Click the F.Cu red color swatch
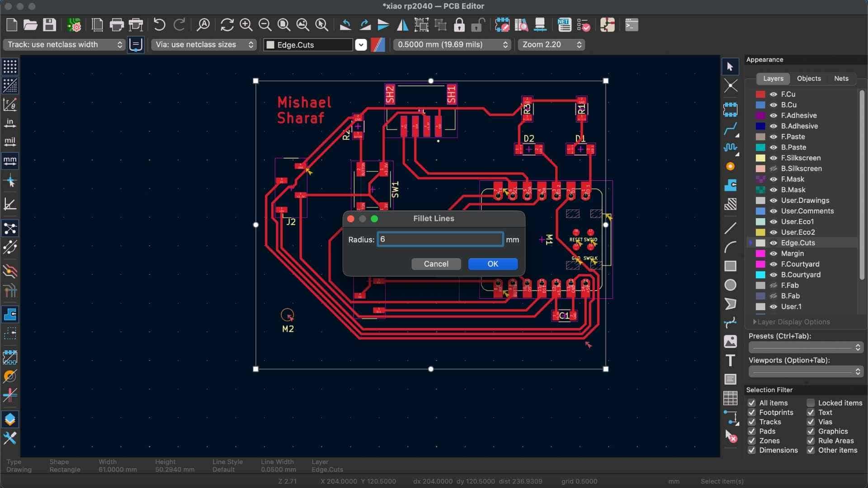 [x=760, y=94]
